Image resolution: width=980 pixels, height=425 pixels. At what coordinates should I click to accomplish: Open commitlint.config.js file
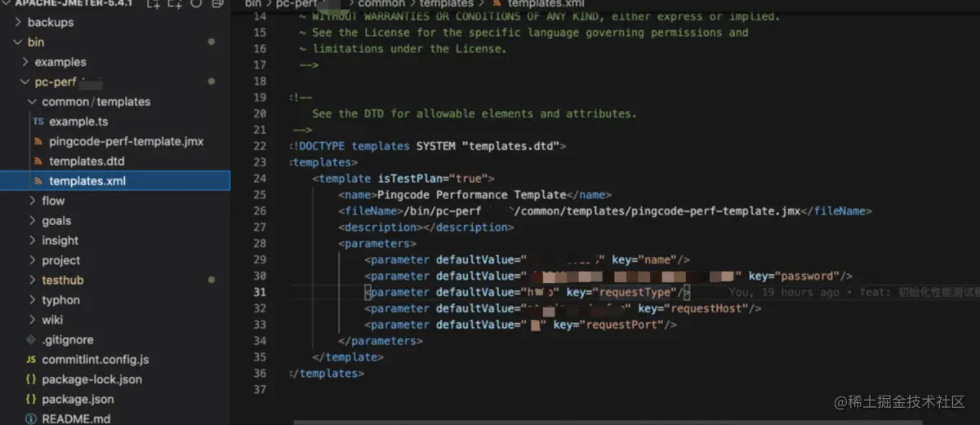click(x=96, y=360)
